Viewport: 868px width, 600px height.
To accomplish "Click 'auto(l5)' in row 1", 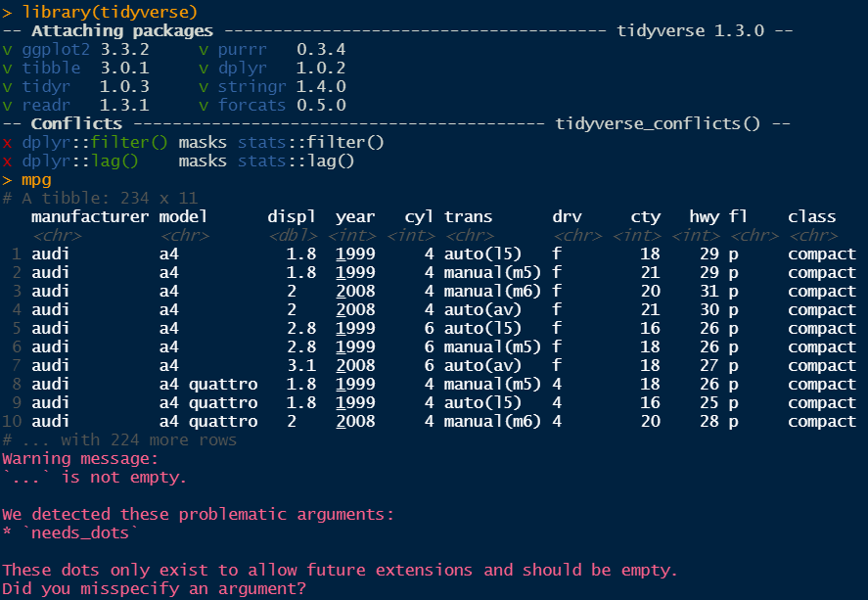I will pyautogui.click(x=482, y=254).
